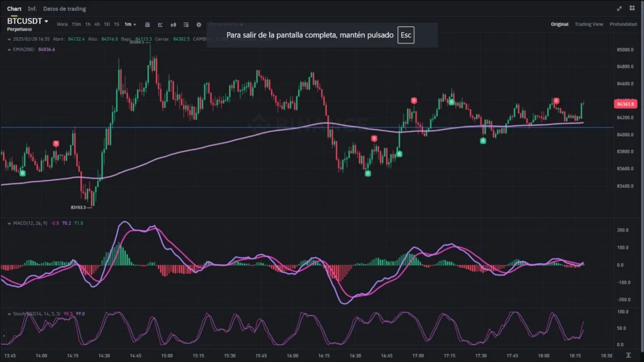Open the calendar date range icon
This screenshot has width=644, height=362.
(147, 25)
